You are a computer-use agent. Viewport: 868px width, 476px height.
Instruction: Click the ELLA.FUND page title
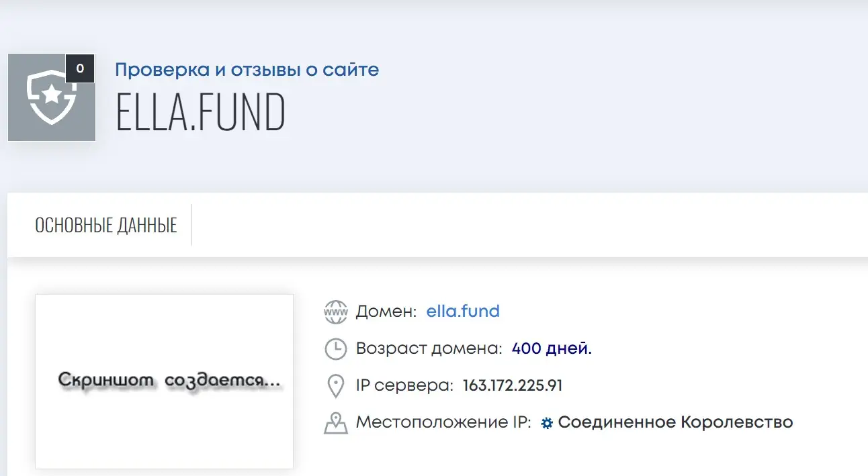(x=201, y=113)
